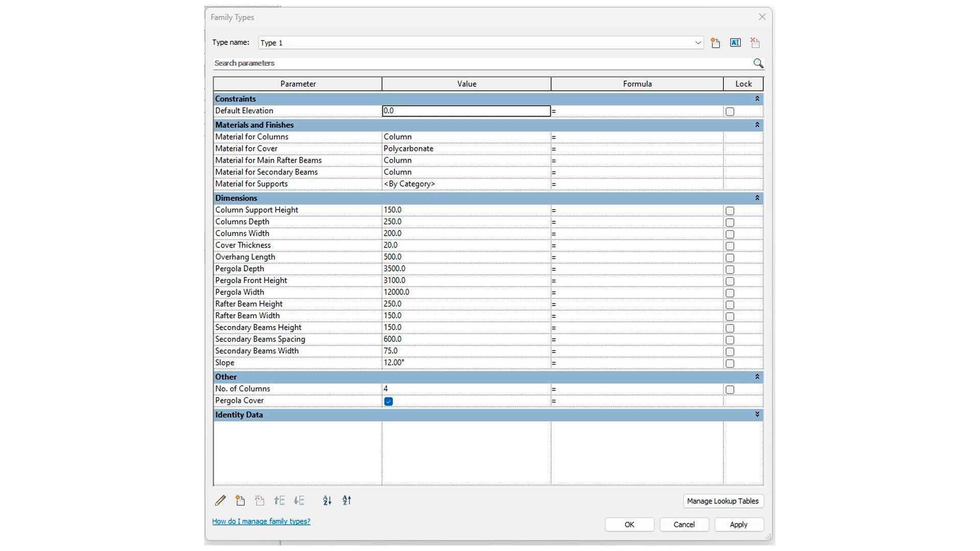Image resolution: width=980 pixels, height=551 pixels.
Task: Click the Cover Thickness value 20.0
Action: pyautogui.click(x=466, y=245)
